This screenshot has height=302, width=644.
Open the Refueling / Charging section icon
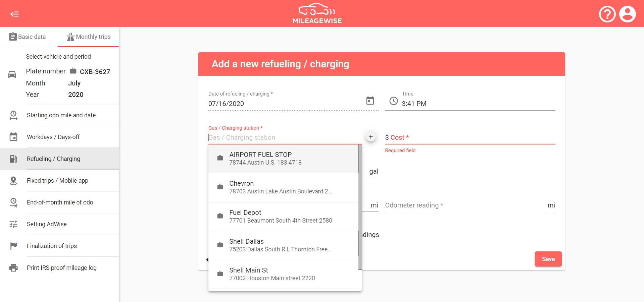(13, 159)
